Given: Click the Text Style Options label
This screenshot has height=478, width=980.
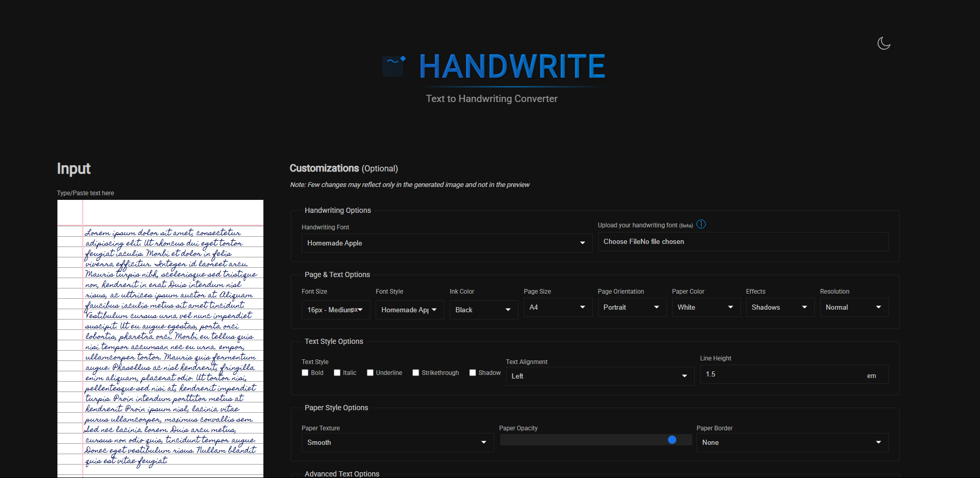Looking at the screenshot, I should [x=334, y=341].
